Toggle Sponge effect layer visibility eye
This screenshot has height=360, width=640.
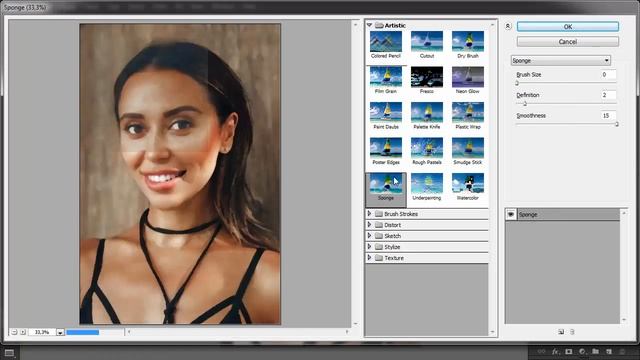point(511,214)
